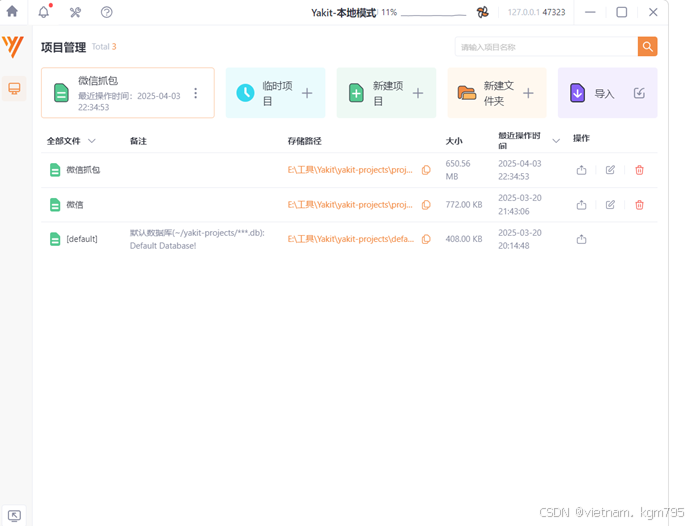Copy storage path of 微信抓包 row

pyautogui.click(x=426, y=170)
